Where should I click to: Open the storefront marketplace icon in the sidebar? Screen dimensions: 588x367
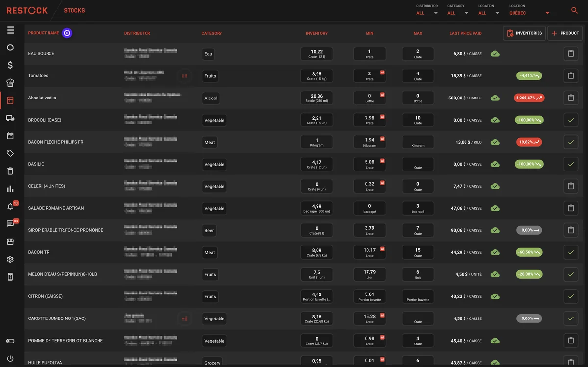[x=10, y=242]
